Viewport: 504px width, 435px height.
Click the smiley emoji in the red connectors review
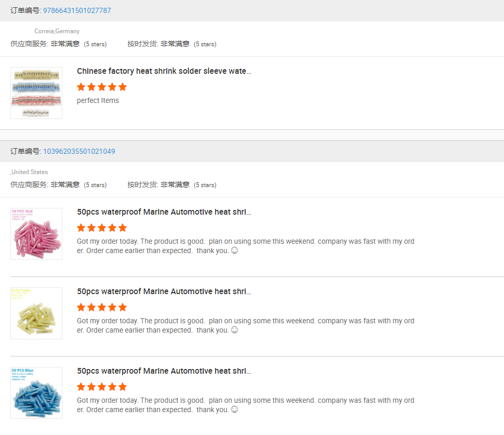click(234, 251)
